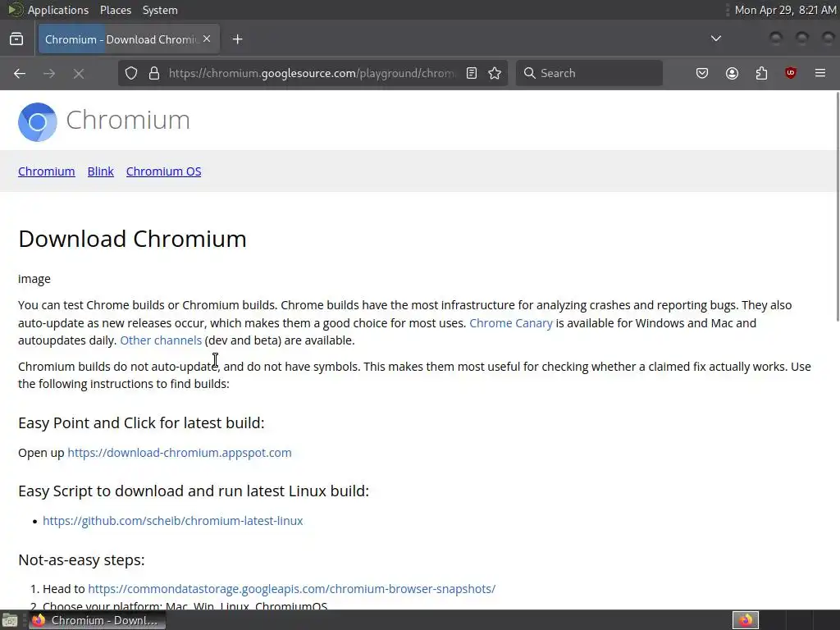Viewport: 840px width, 630px height.
Task: Go back to the previous page
Action: click(x=20, y=73)
